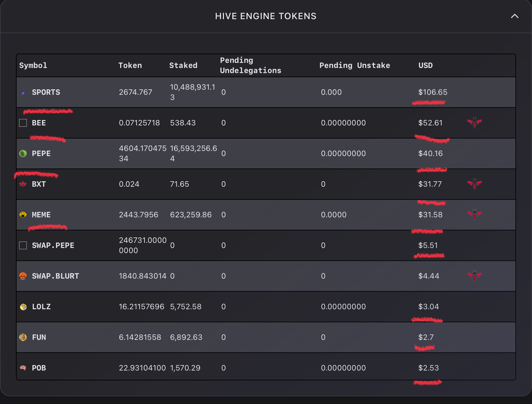532x404 pixels.
Task: Click BEE staked amount 538.43
Action: point(183,123)
